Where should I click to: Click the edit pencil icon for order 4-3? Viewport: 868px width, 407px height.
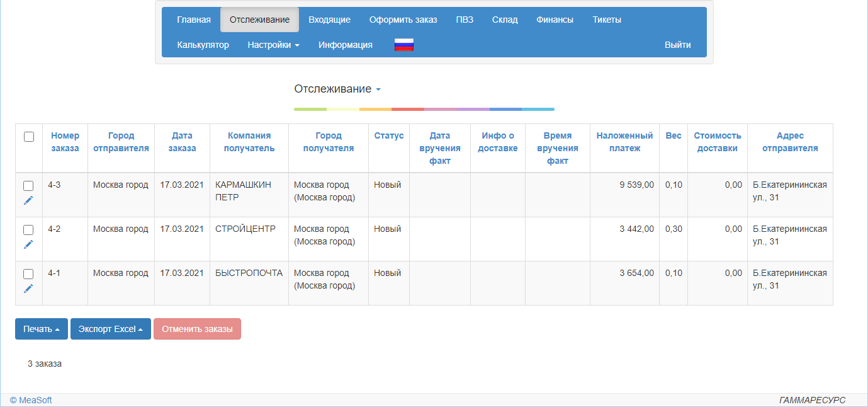tap(28, 200)
